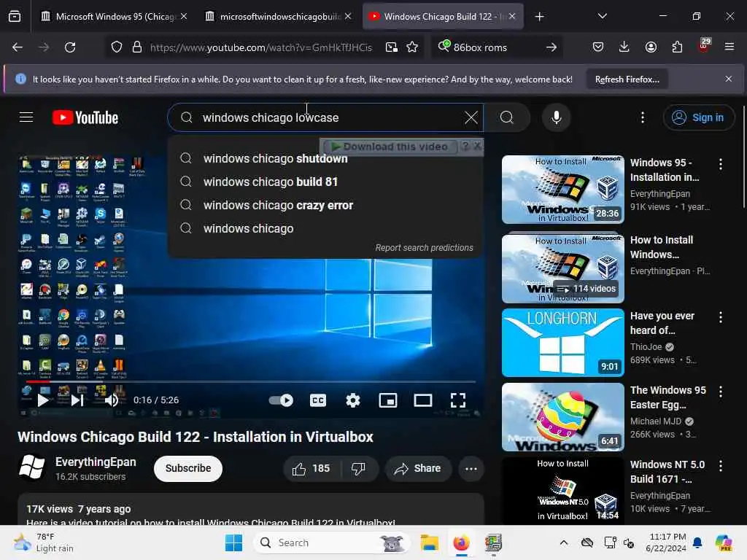This screenshot has width=747, height=560.
Task: Switch to miniplayer mode
Action: click(x=388, y=400)
